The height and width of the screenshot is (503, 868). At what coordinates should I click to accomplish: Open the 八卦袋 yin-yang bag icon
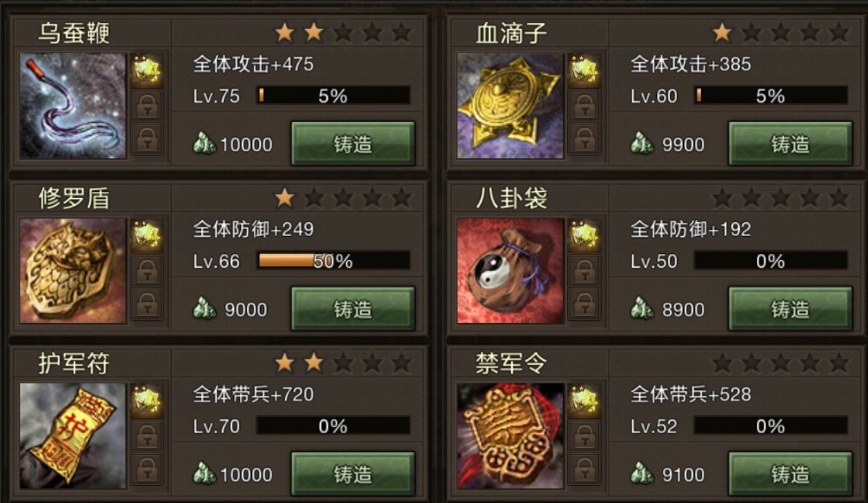[511, 270]
